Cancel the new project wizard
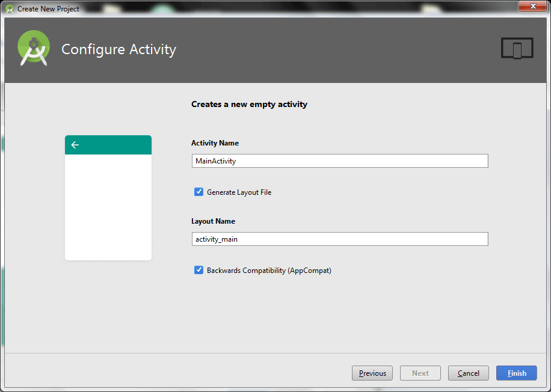 pyautogui.click(x=468, y=373)
